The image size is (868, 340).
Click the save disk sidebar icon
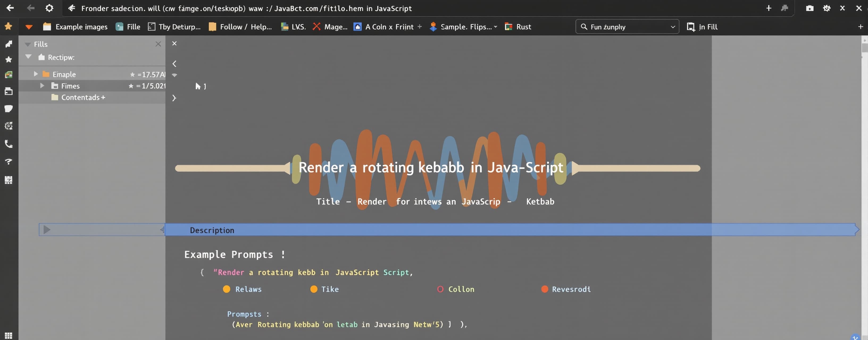(x=9, y=180)
